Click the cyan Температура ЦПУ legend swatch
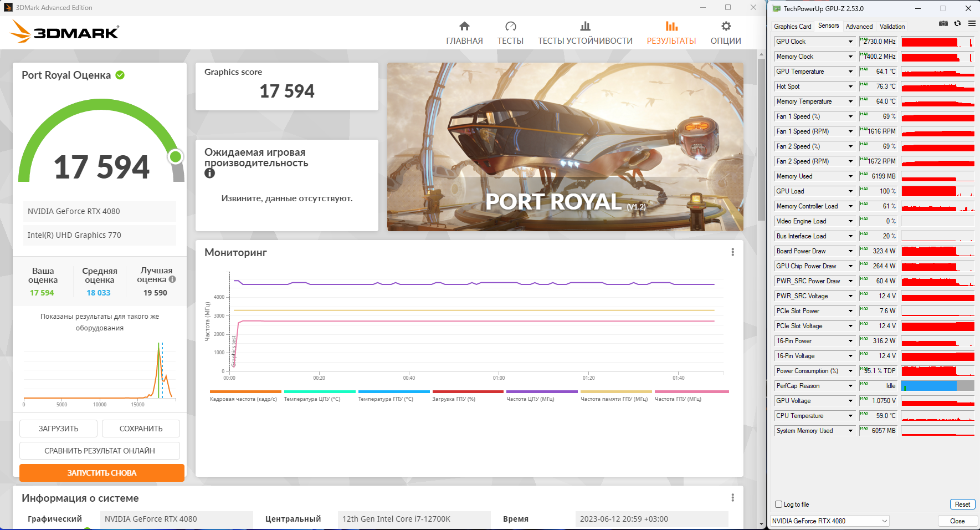Image resolution: width=980 pixels, height=530 pixels. pyautogui.click(x=320, y=391)
